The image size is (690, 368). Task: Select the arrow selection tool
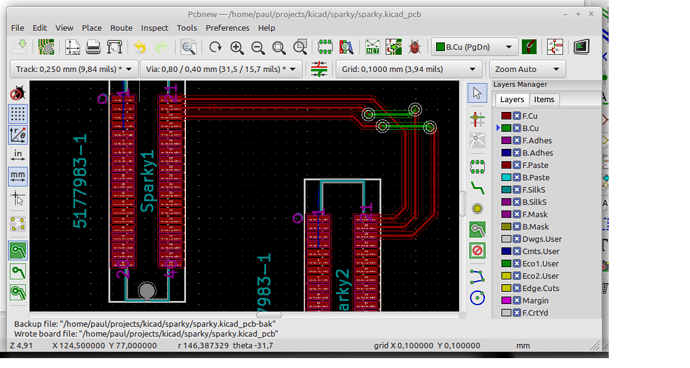[477, 93]
